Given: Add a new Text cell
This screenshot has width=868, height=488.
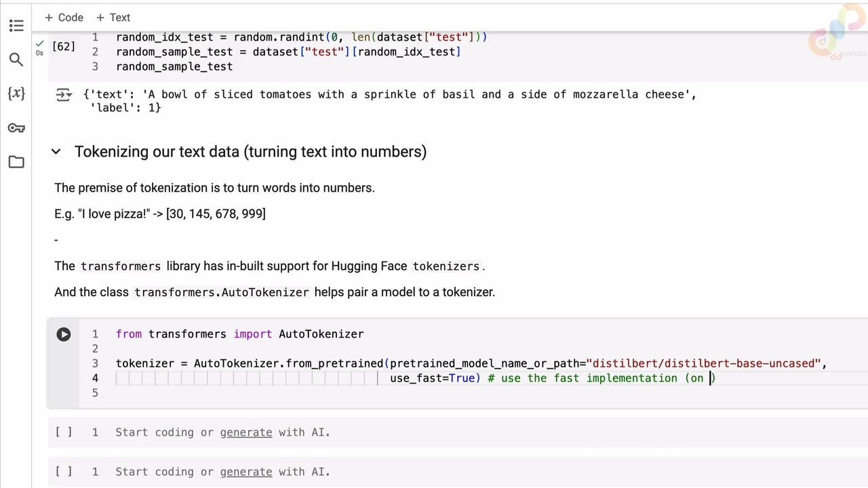Looking at the screenshot, I should [113, 18].
